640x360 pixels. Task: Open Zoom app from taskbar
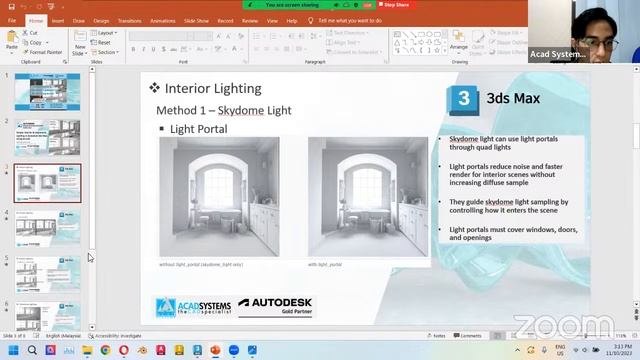point(234,350)
